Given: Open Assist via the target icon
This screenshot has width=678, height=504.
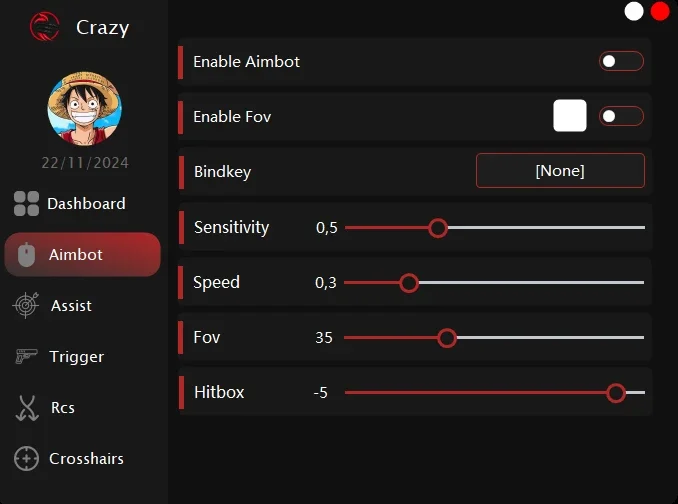Looking at the screenshot, I should tap(26, 305).
